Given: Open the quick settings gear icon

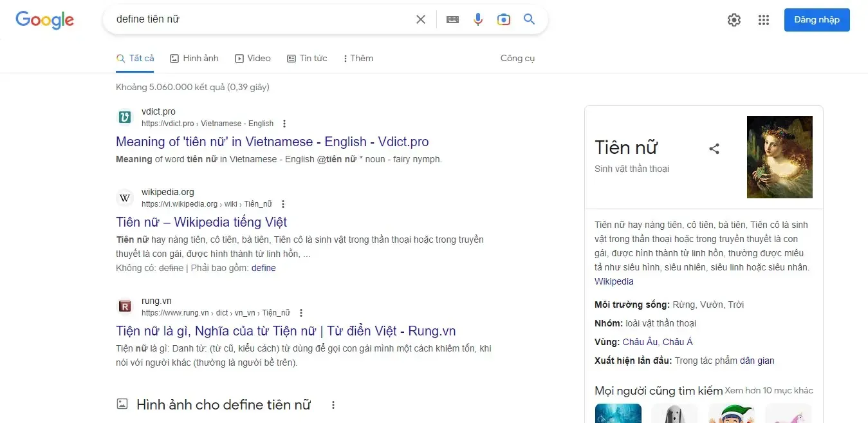Looking at the screenshot, I should (x=734, y=20).
